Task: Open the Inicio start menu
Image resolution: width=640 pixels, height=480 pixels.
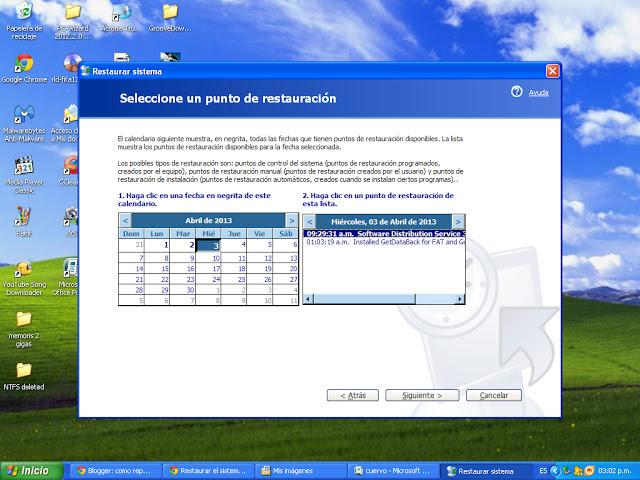Action: 31,471
